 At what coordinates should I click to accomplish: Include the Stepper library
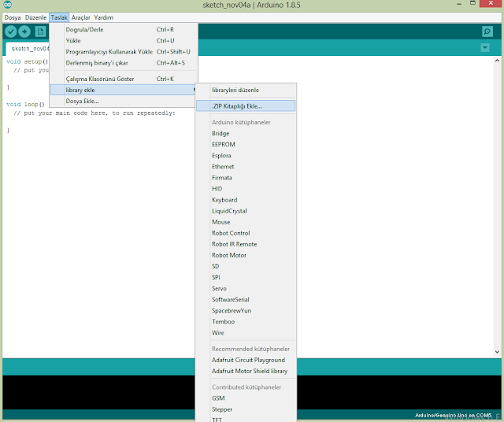(246, 409)
